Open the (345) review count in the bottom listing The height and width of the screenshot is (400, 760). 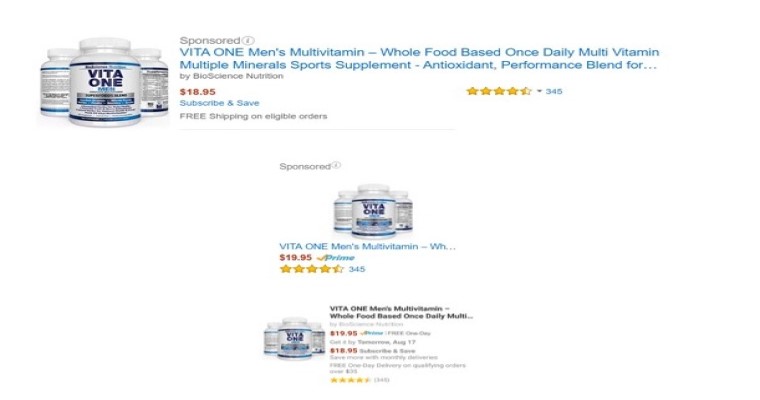[382, 380]
